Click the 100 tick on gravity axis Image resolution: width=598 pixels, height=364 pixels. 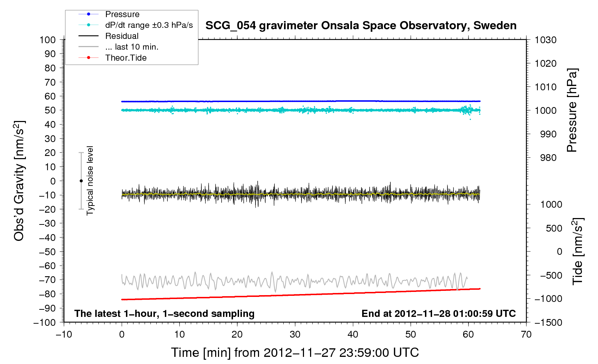coord(48,40)
